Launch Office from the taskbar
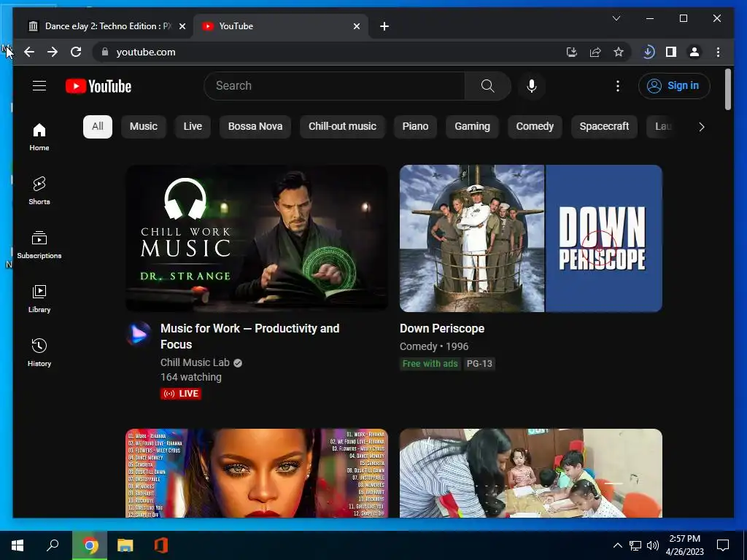This screenshot has width=747, height=560. coord(161,545)
